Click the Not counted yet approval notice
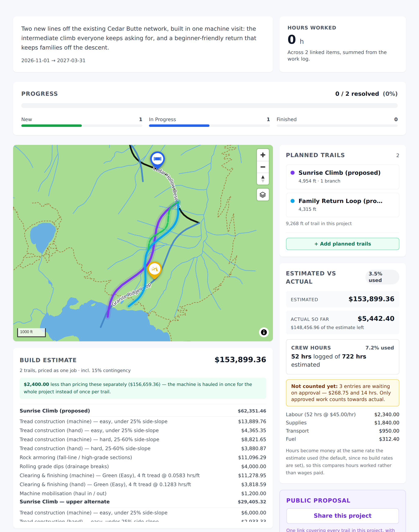This screenshot has height=532, width=419. pyautogui.click(x=342, y=393)
